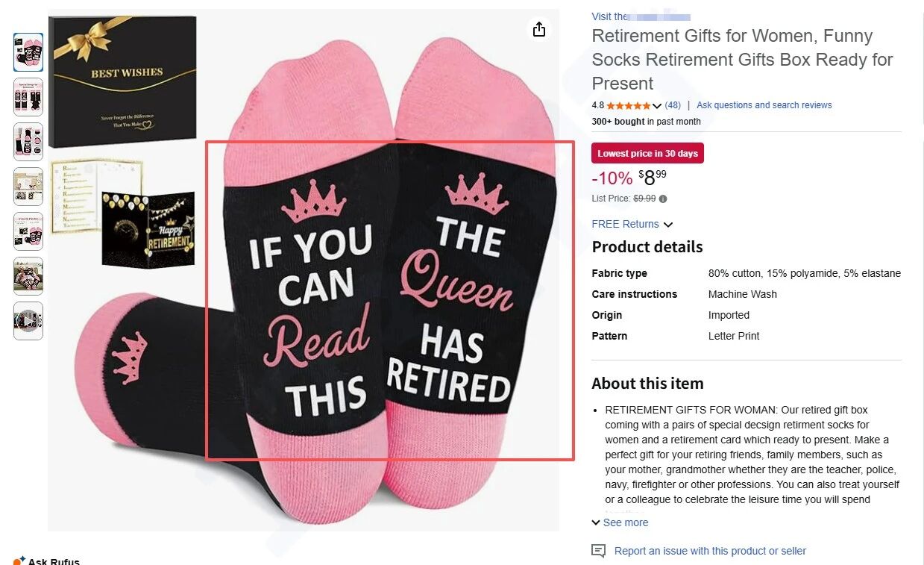Select the fifth product thumbnail image

pyautogui.click(x=28, y=231)
